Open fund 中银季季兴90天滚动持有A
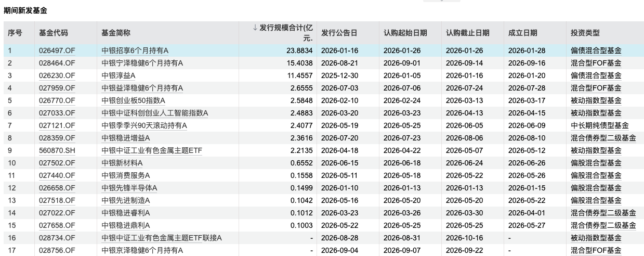The height and width of the screenshot is (256, 644). [144, 125]
